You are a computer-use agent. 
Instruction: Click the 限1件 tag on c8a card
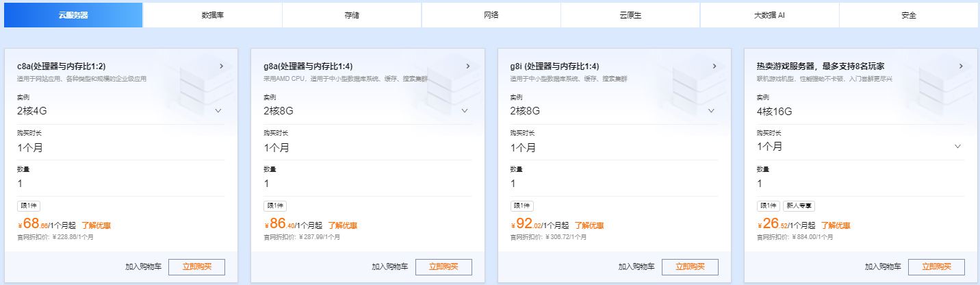tap(29, 206)
